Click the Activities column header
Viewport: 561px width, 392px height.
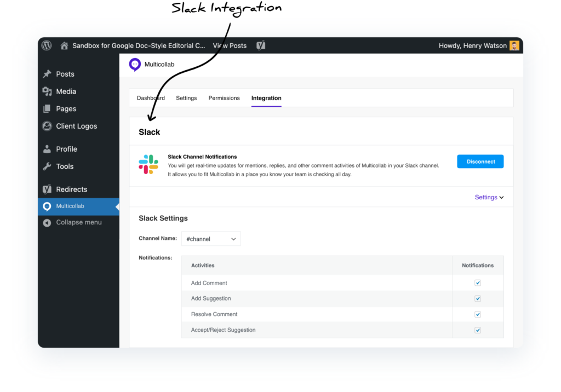(203, 266)
